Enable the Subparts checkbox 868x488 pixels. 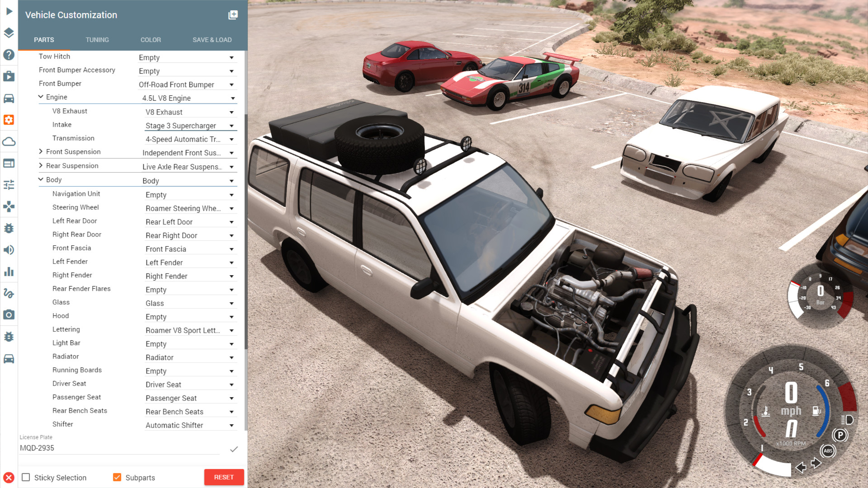tap(117, 477)
